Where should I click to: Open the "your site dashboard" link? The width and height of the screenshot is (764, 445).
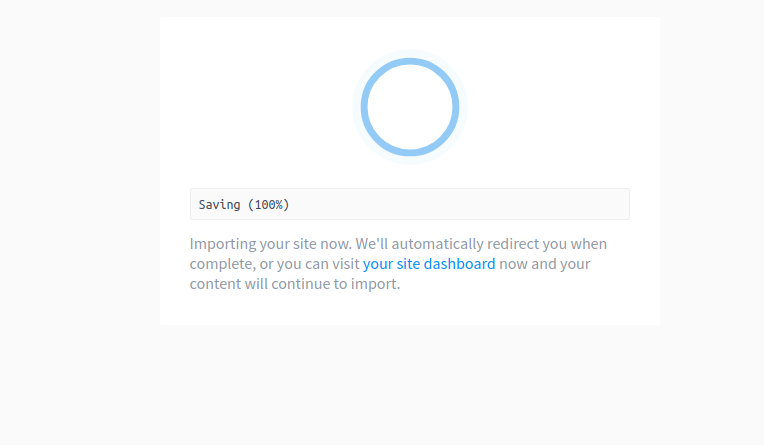pos(429,264)
